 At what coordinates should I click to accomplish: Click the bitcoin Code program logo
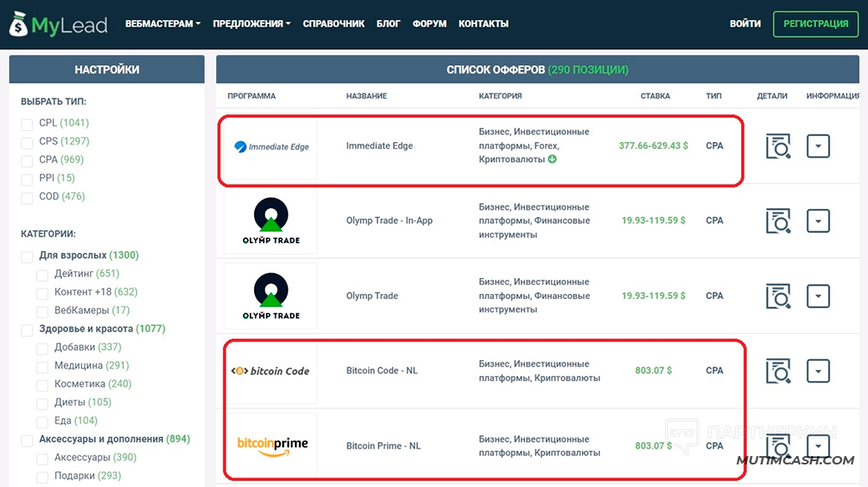click(x=270, y=371)
